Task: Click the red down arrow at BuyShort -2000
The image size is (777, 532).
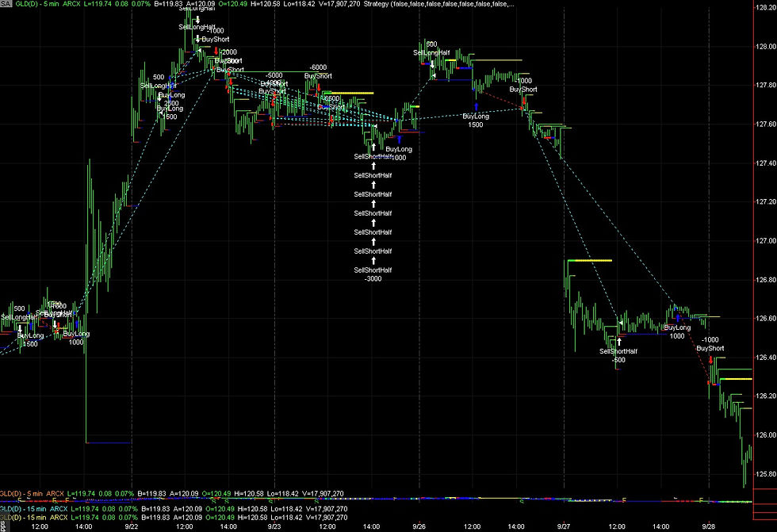Action: (216, 51)
